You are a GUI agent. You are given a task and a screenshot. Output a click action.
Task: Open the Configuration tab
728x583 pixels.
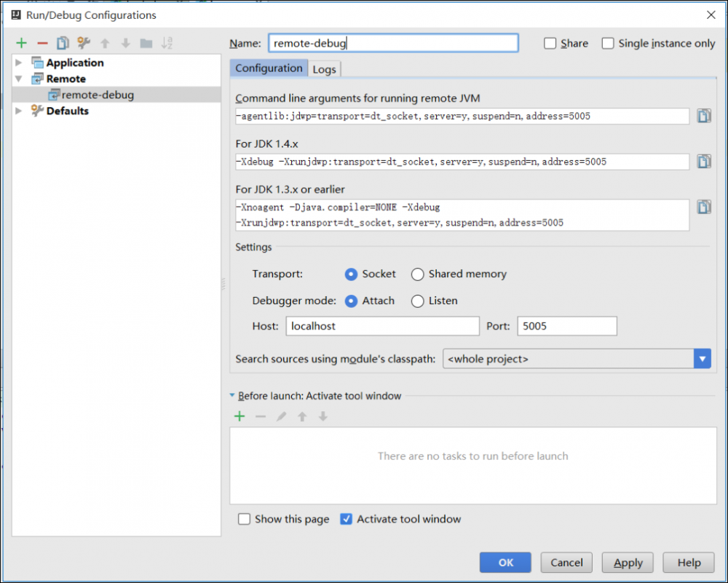pyautogui.click(x=269, y=68)
